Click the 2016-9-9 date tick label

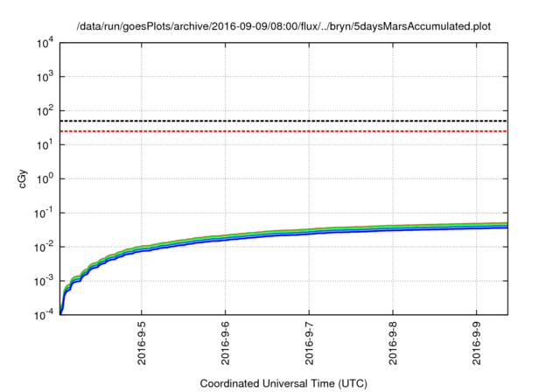[x=477, y=343]
